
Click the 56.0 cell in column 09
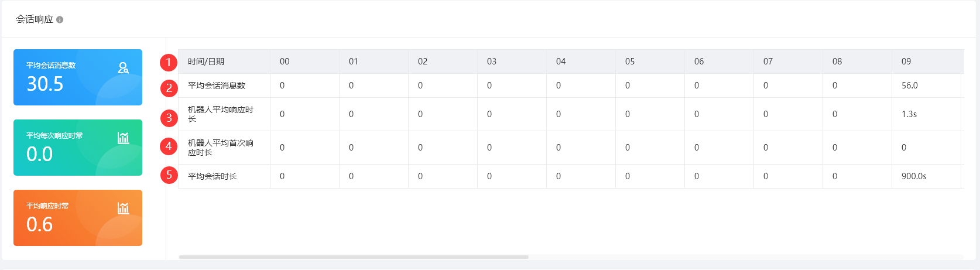point(910,86)
